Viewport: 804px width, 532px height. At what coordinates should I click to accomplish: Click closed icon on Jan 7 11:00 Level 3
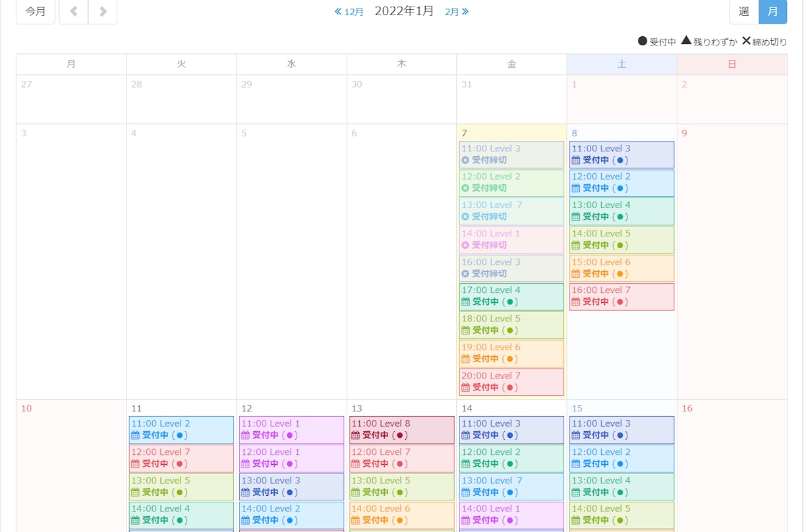click(x=465, y=160)
